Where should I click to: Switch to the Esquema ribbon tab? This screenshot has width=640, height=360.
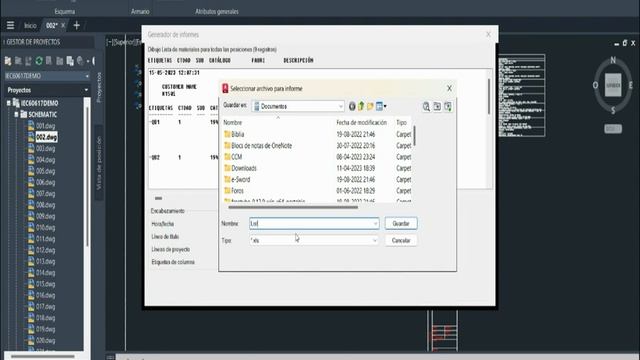pyautogui.click(x=64, y=11)
